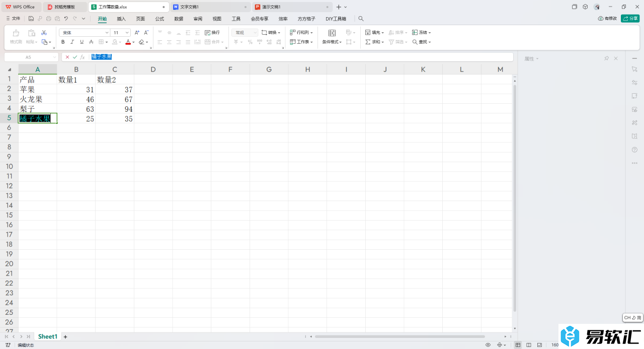644x349 pixels.
Task: Open the Insert Function fx button
Action: (83, 57)
